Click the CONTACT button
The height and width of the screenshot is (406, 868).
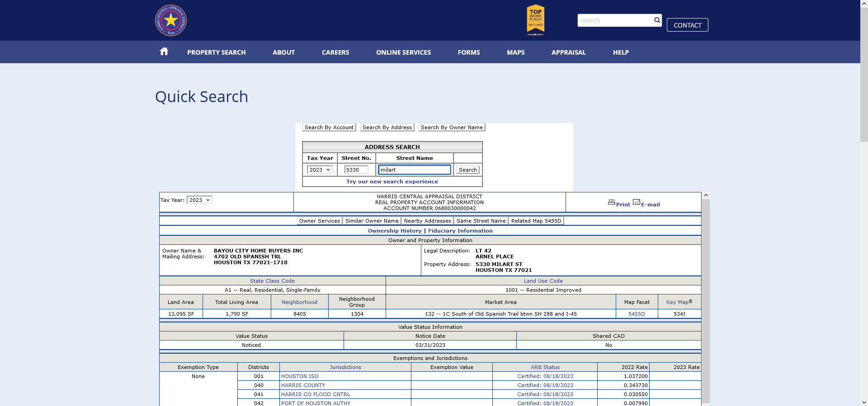point(687,25)
